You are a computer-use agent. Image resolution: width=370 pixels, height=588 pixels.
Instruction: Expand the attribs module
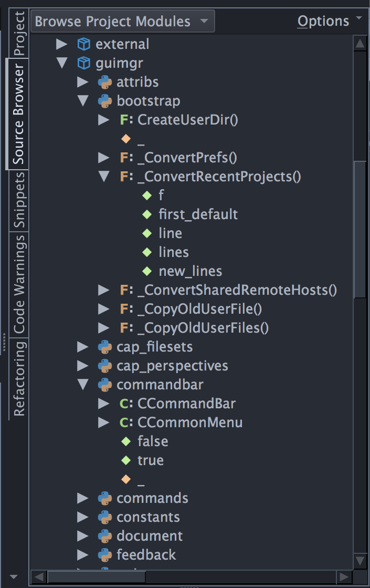[x=83, y=82]
